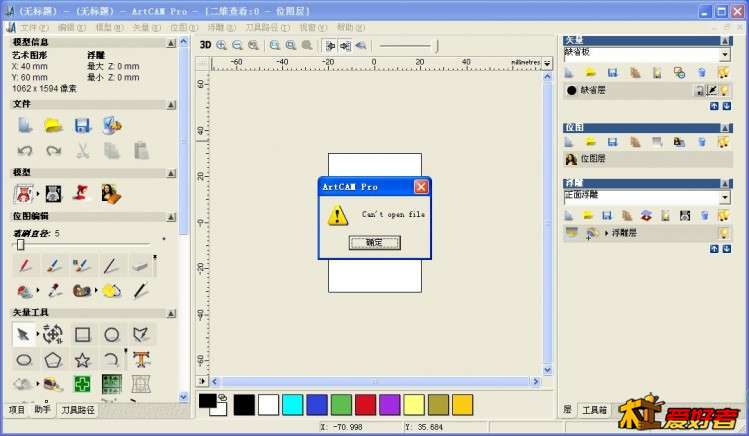Toggle snapping icon on 缺省层 layer
Image resolution: width=749 pixels, height=436 pixels.
click(x=712, y=90)
